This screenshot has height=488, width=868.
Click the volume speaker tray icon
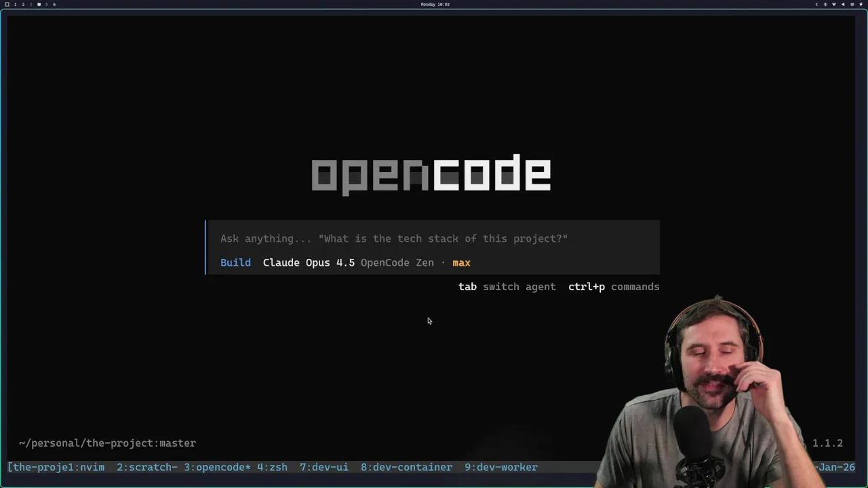pos(843,4)
